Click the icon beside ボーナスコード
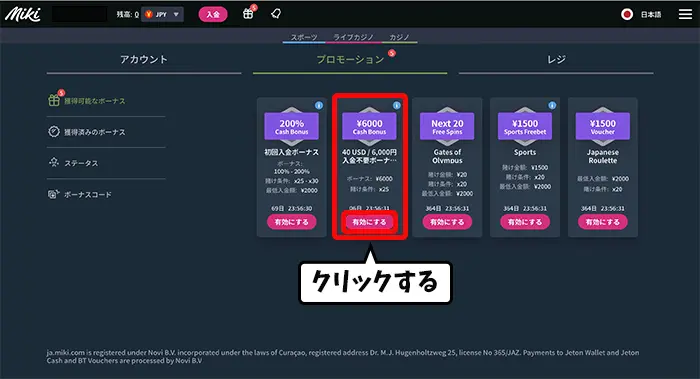This screenshot has height=379, width=700. (x=54, y=194)
